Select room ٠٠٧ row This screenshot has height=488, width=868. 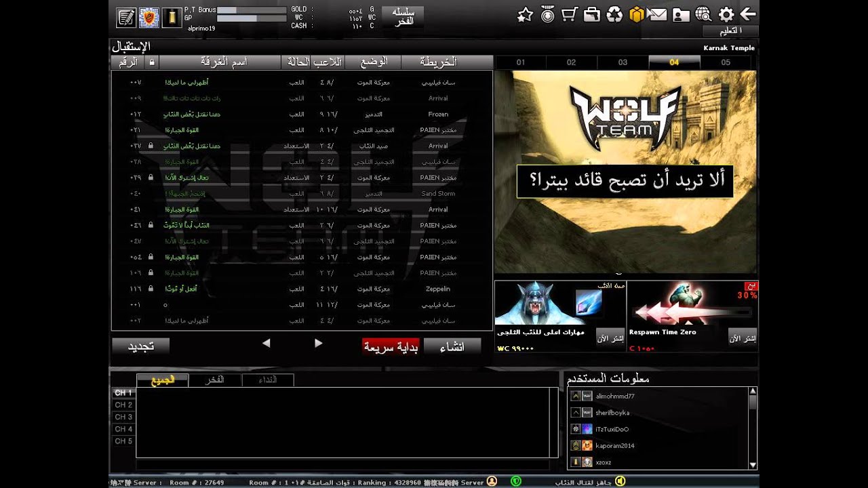(x=302, y=82)
